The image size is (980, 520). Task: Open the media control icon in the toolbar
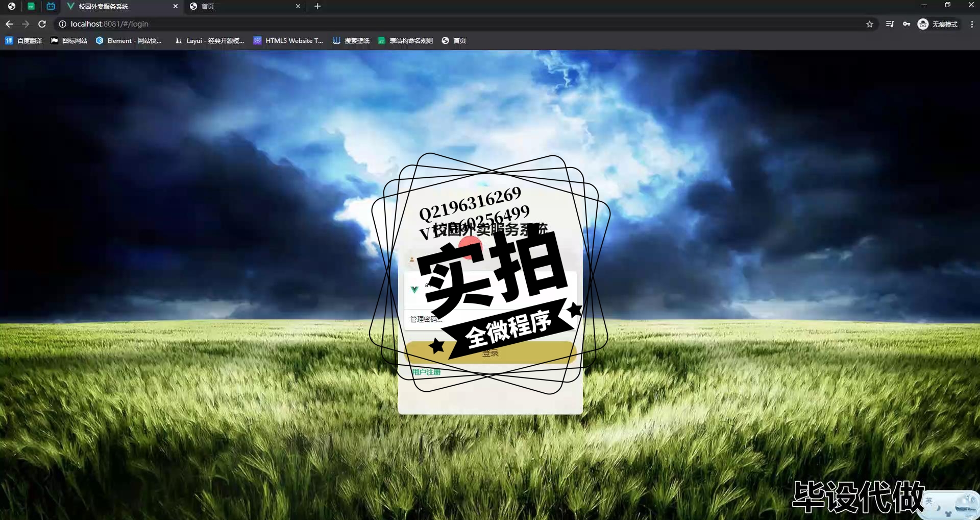click(x=890, y=24)
